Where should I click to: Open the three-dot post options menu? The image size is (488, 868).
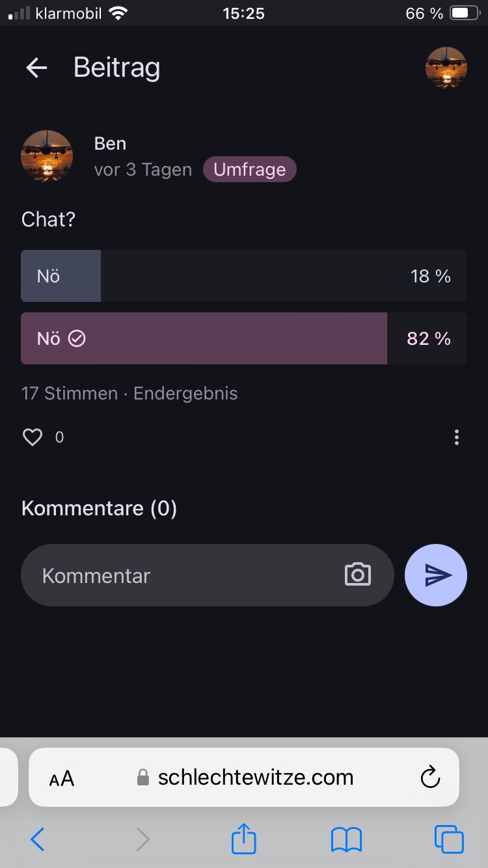click(x=457, y=437)
